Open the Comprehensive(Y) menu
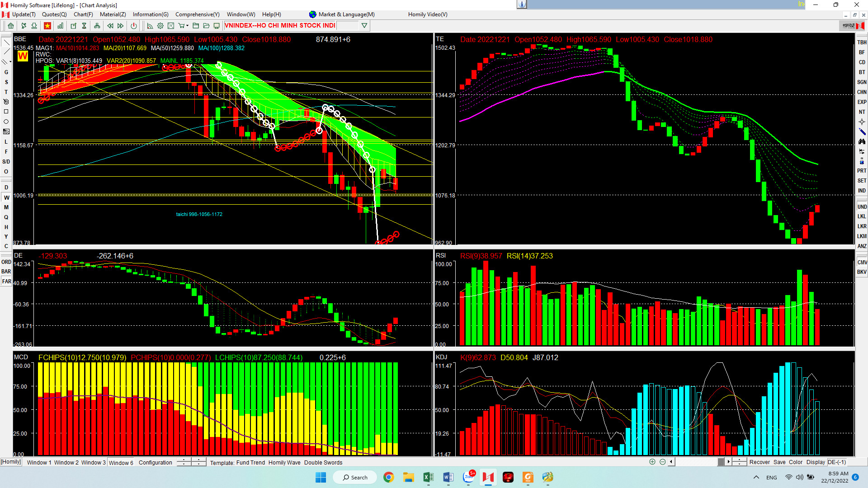This screenshot has width=868, height=488. tap(197, 14)
